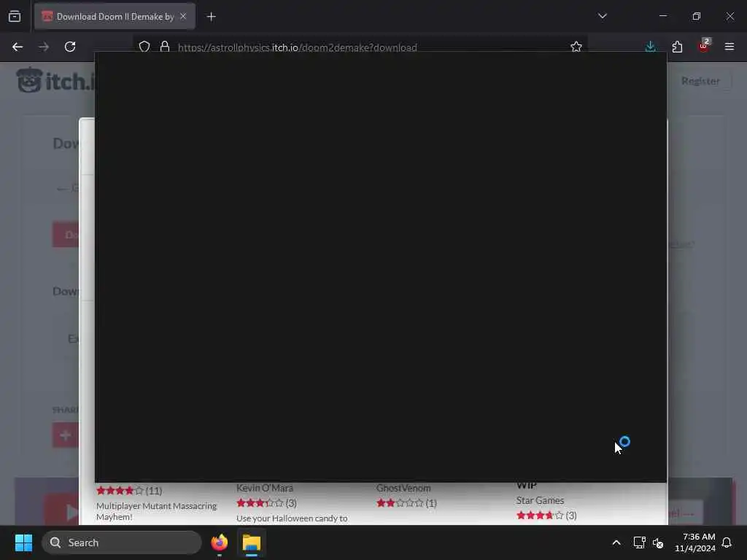Viewport: 747px width, 560px height.
Task: Reload the current page
Action: tap(70, 47)
